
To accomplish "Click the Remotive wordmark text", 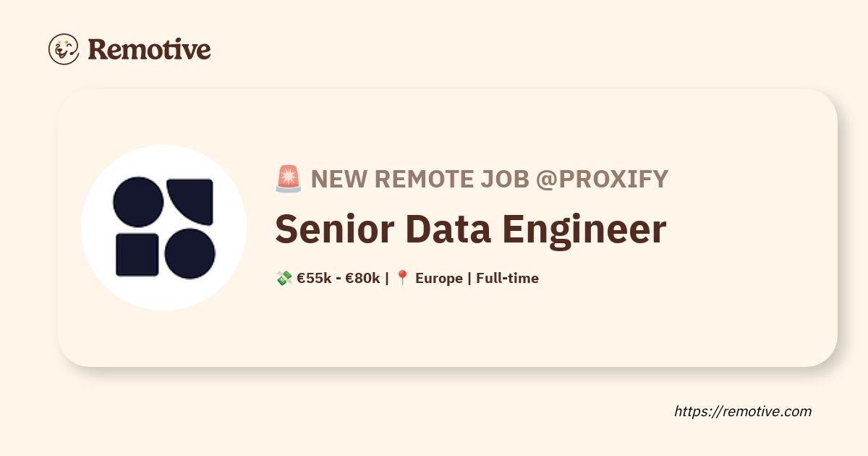I will [x=149, y=49].
